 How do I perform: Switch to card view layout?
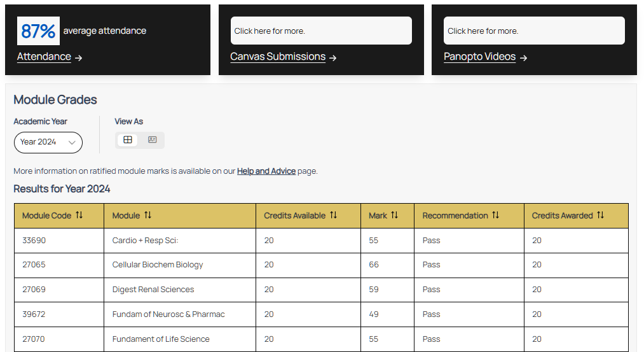tap(153, 140)
